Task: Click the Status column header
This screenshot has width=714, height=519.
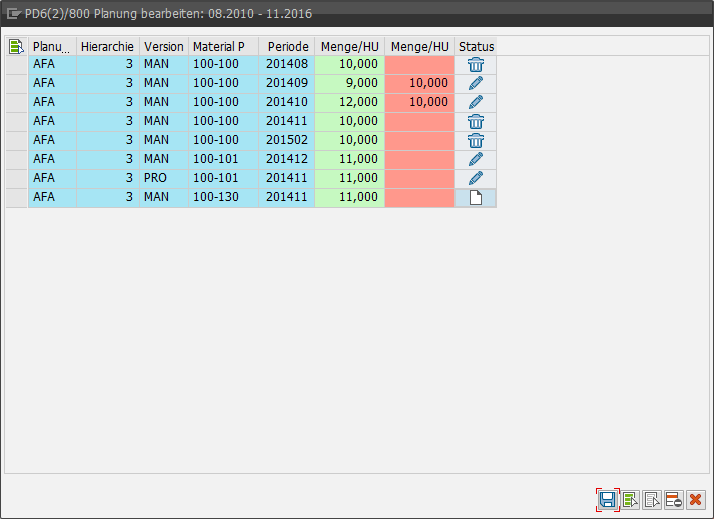Action: click(476, 46)
